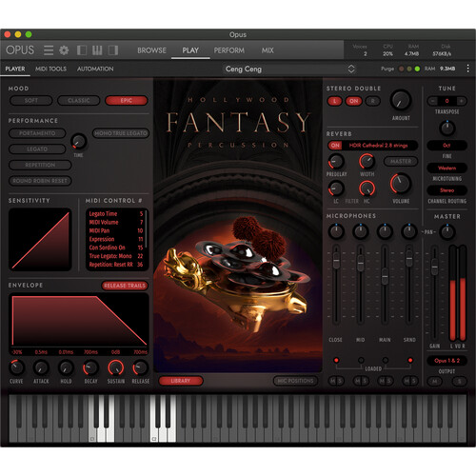476x476 pixels.
Task: Click the reverb Volume knob
Action: click(401, 184)
